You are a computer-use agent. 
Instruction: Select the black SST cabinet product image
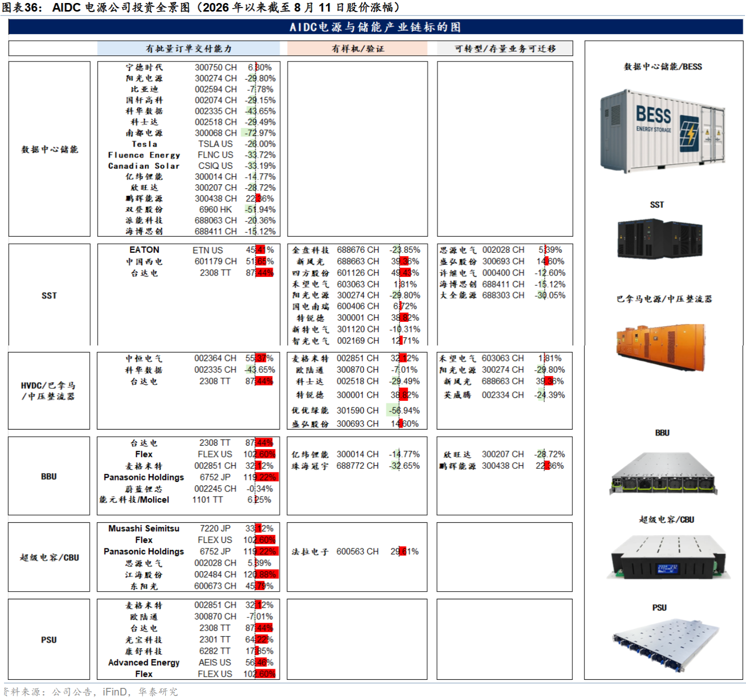coord(660,239)
